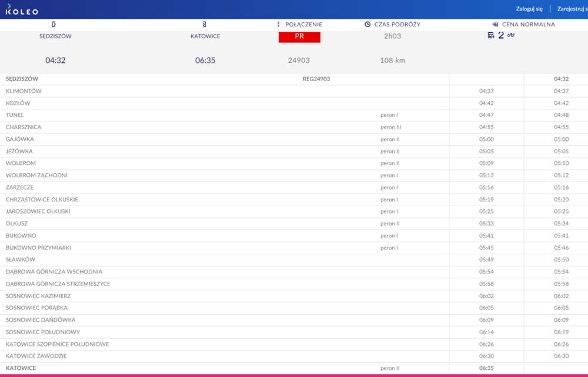This screenshot has height=377, width=588.
Task: Select the TUNEL station name
Action: tap(15, 115)
